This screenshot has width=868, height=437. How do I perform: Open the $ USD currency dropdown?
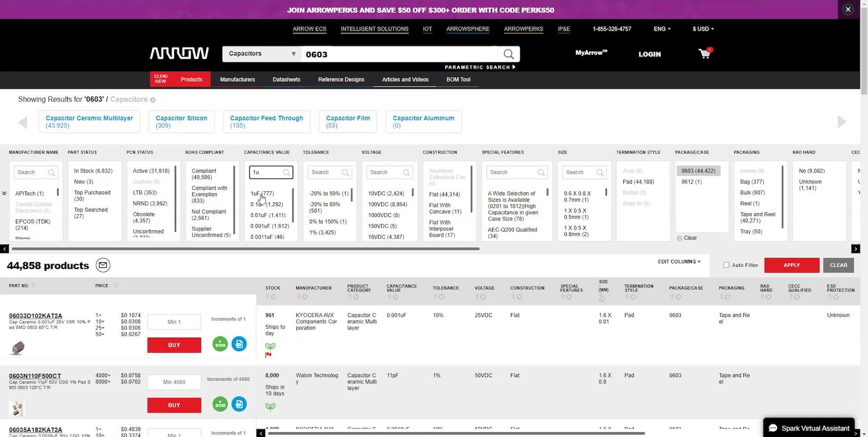pos(703,29)
